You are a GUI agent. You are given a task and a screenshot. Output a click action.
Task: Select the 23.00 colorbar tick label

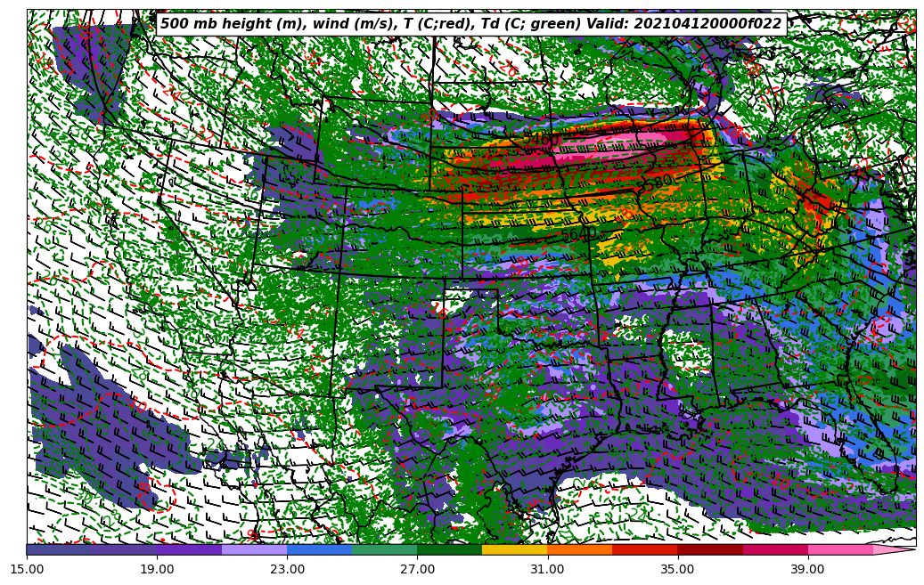click(x=287, y=568)
